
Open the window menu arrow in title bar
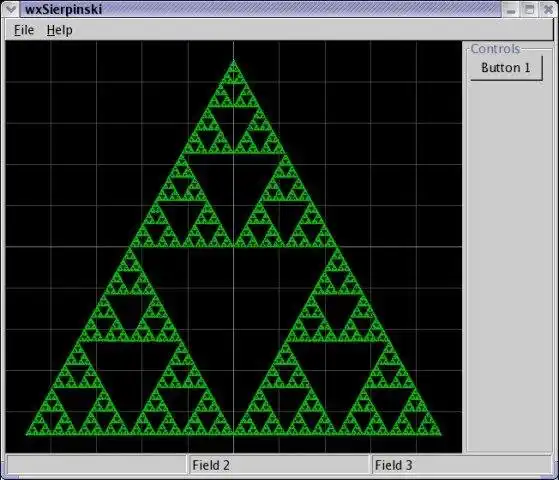click(x=10, y=9)
